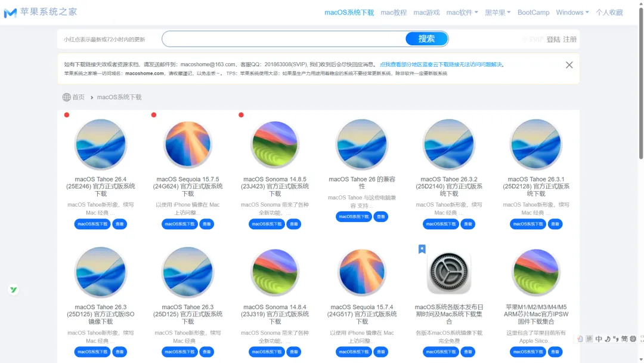The width and height of the screenshot is (644, 363).
Task: Click the 苹果系统之家 site title text
Action: tap(48, 12)
